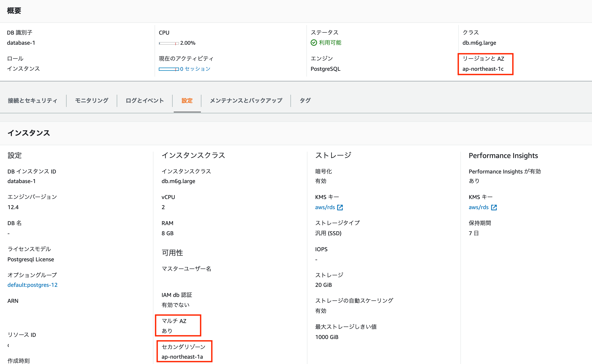Select the 設定 tab
The height and width of the screenshot is (364, 592).
(x=187, y=101)
